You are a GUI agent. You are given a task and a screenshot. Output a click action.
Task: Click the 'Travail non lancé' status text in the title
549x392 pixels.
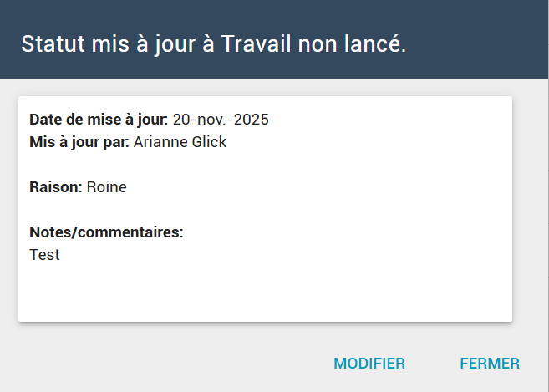pos(313,44)
